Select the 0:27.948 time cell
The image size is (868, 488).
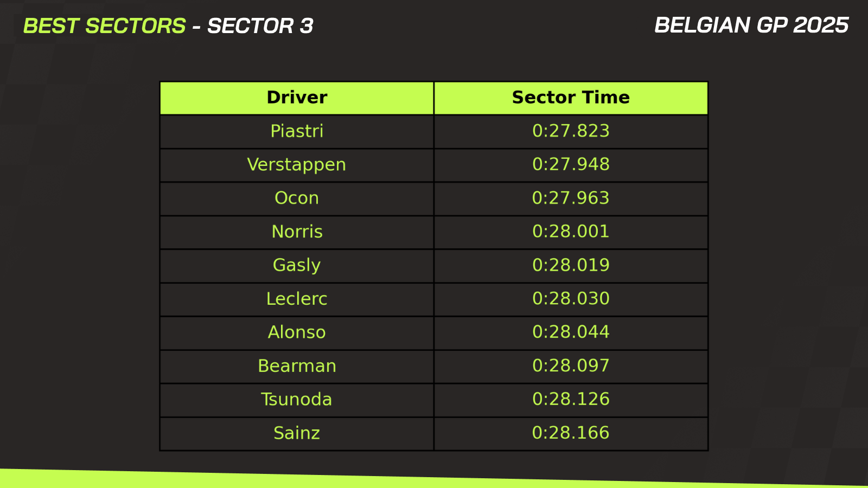[571, 165]
